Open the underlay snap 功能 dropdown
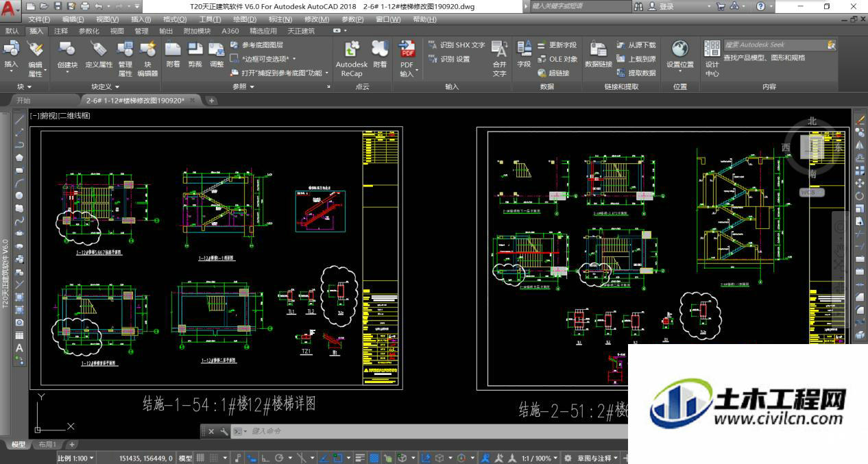This screenshot has width=868, height=464. [280, 73]
